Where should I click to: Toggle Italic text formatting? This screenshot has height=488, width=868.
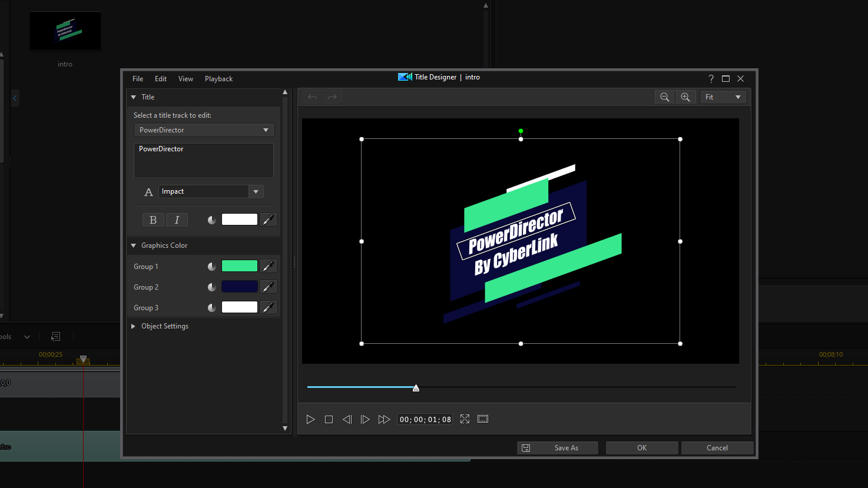(177, 220)
